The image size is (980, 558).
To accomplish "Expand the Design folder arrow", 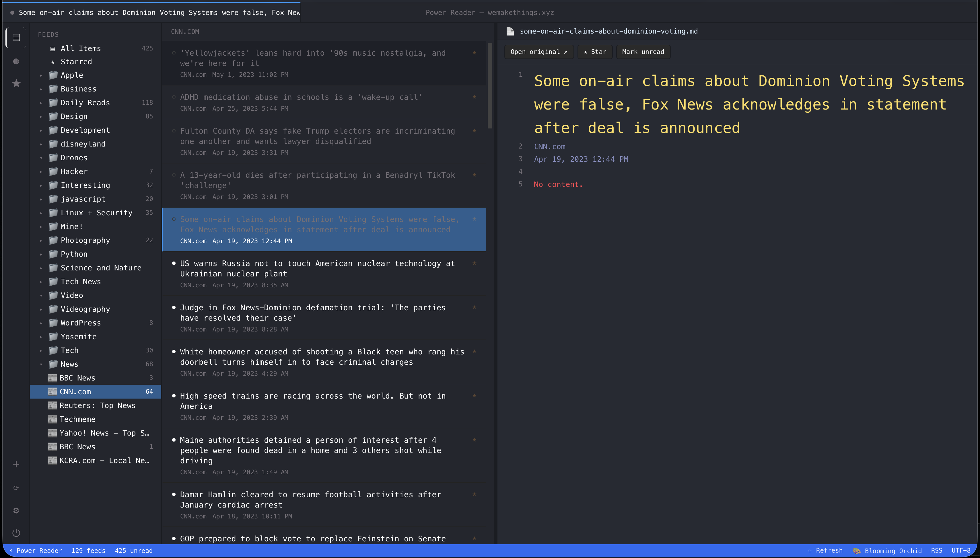I will (x=41, y=116).
